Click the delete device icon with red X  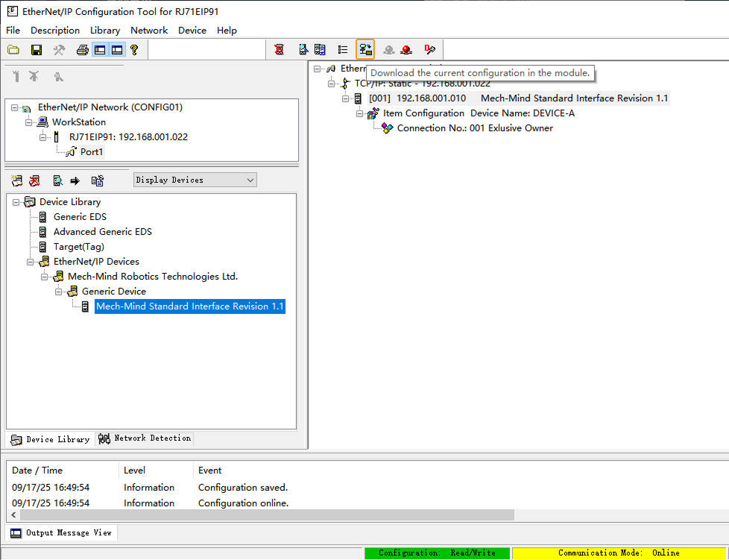click(34, 180)
